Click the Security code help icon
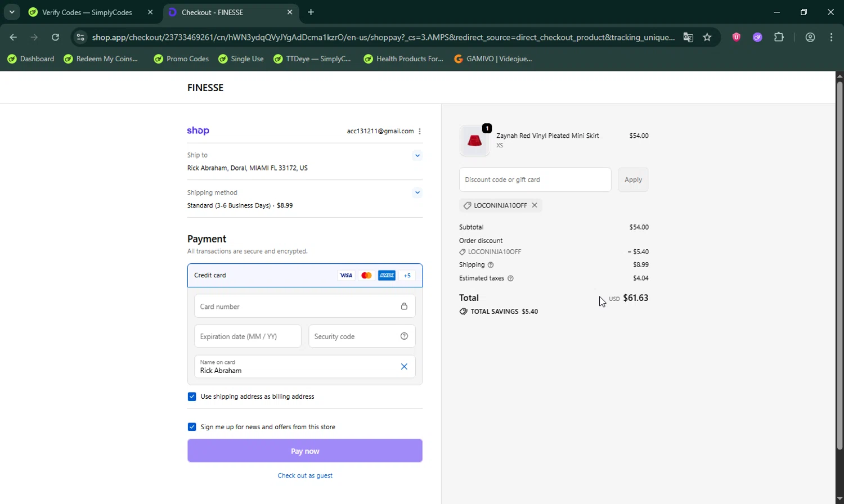Image resolution: width=844 pixels, height=504 pixels. click(x=404, y=336)
